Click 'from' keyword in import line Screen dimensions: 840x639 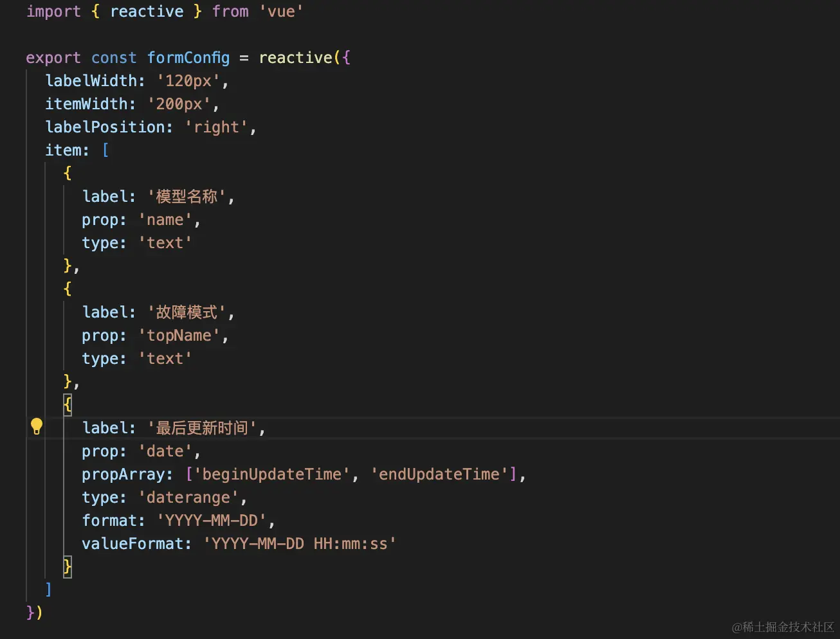point(230,12)
